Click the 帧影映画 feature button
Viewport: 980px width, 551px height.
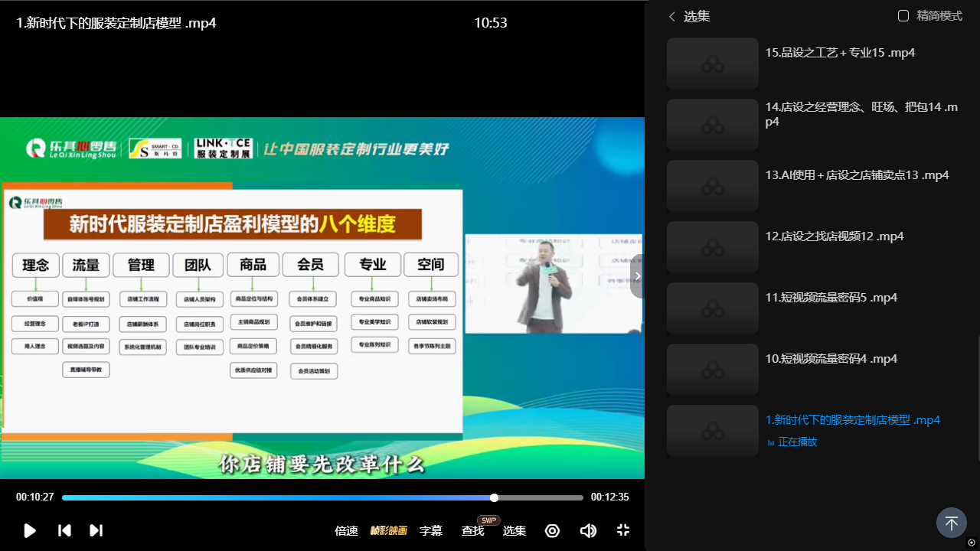click(388, 530)
